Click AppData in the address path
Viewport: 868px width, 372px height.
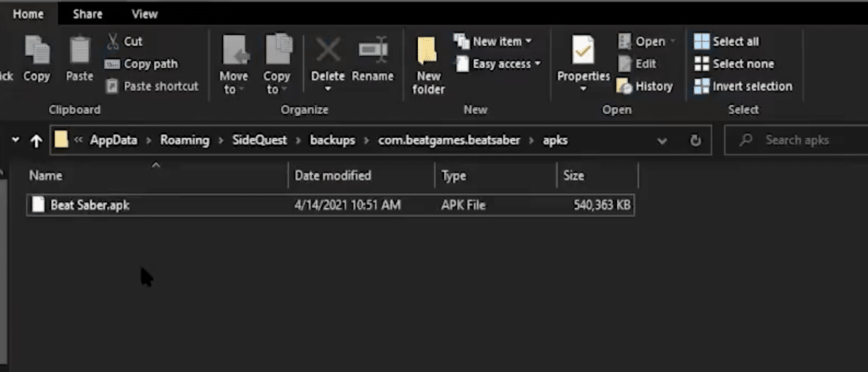pyautogui.click(x=114, y=141)
